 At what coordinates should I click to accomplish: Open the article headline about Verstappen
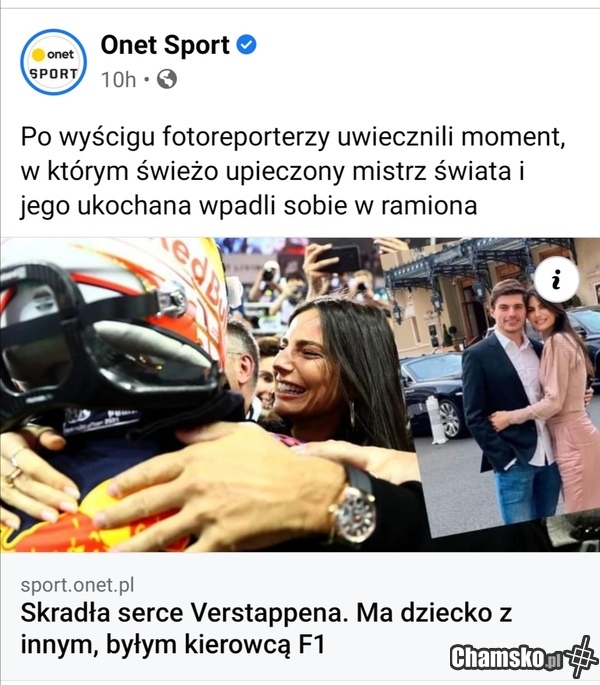[x=266, y=628]
